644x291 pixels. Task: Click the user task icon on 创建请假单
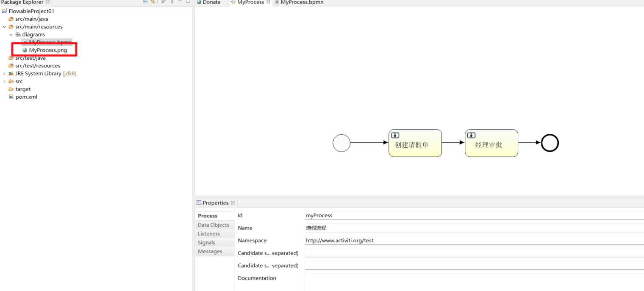tap(395, 135)
